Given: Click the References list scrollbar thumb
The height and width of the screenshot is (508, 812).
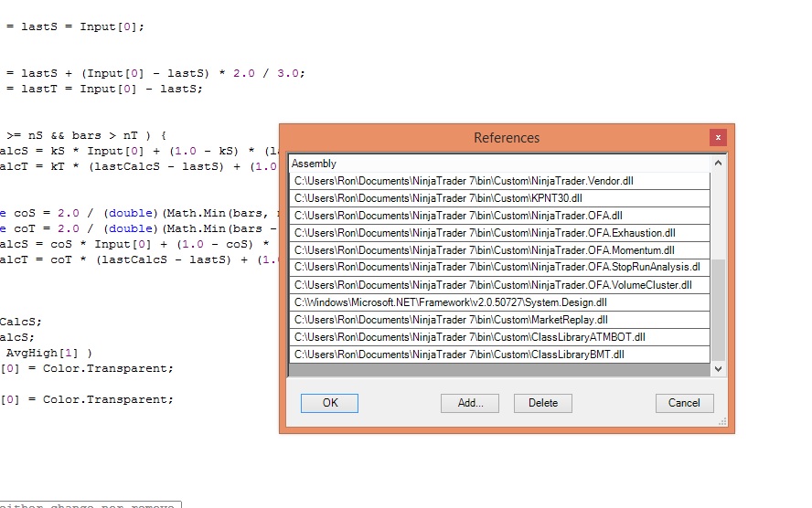Looking at the screenshot, I should tap(718, 310).
